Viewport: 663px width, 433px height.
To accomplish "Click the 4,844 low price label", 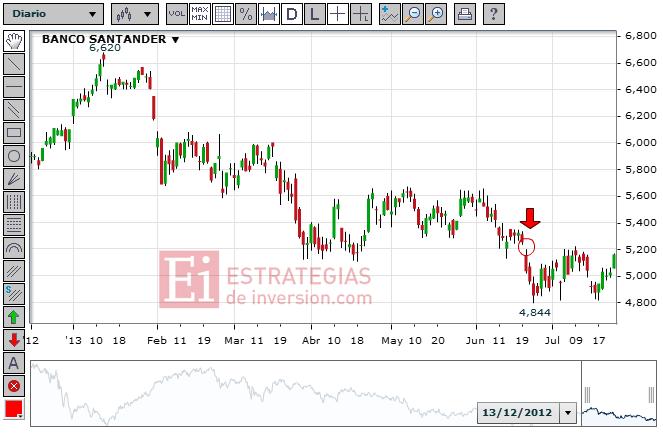I will [x=535, y=312].
